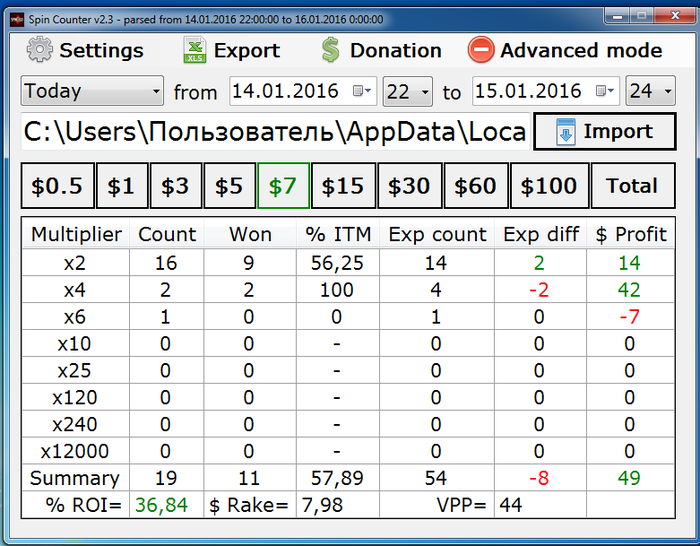The image size is (700, 546).
Task: Select the $100 buy-in tab
Action: (549, 186)
